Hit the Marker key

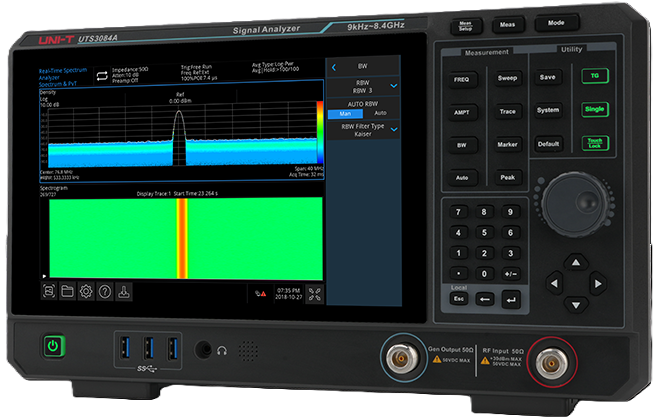(x=507, y=144)
